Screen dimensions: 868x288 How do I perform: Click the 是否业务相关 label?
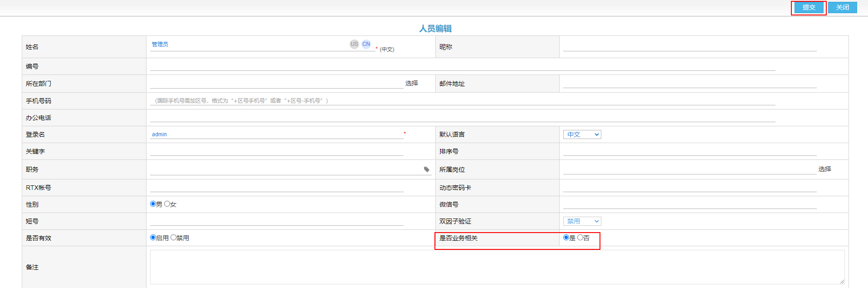coord(458,238)
